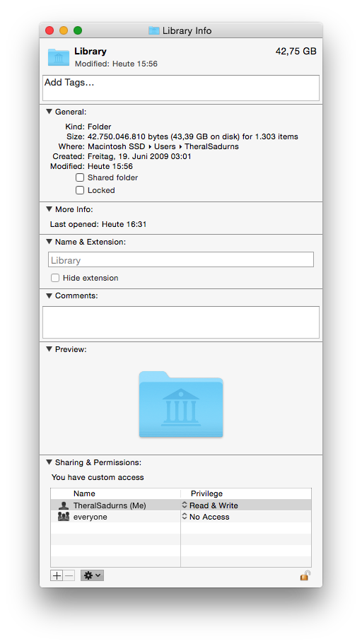Viewport: 362px width, 644px height.
Task: Collapse the Name & Extension section
Action: (x=49, y=242)
